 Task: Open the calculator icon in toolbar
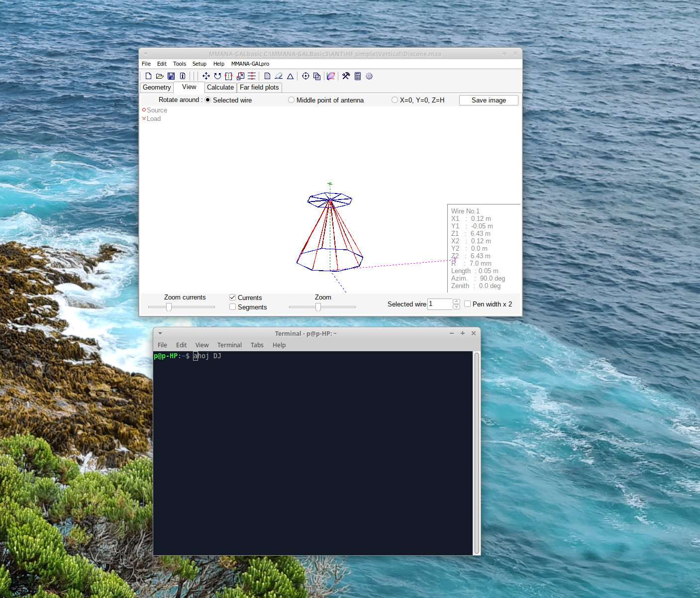click(x=358, y=76)
